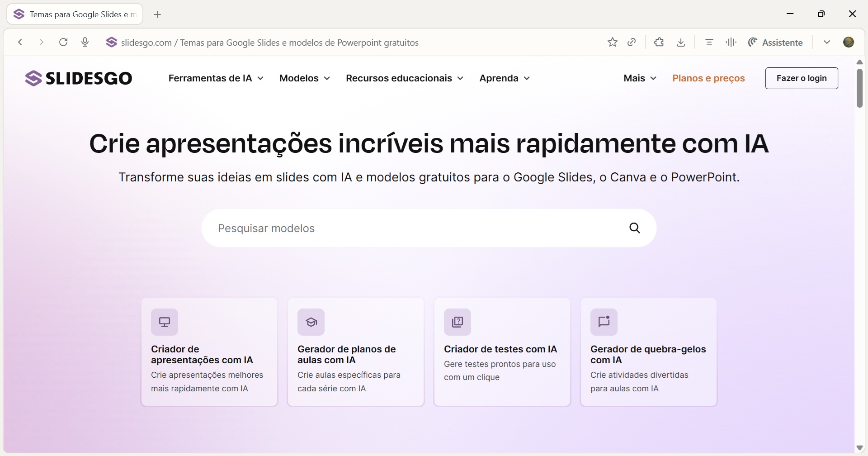Expand the Ferramentas de IA menu
The height and width of the screenshot is (456, 868).
pos(216,78)
